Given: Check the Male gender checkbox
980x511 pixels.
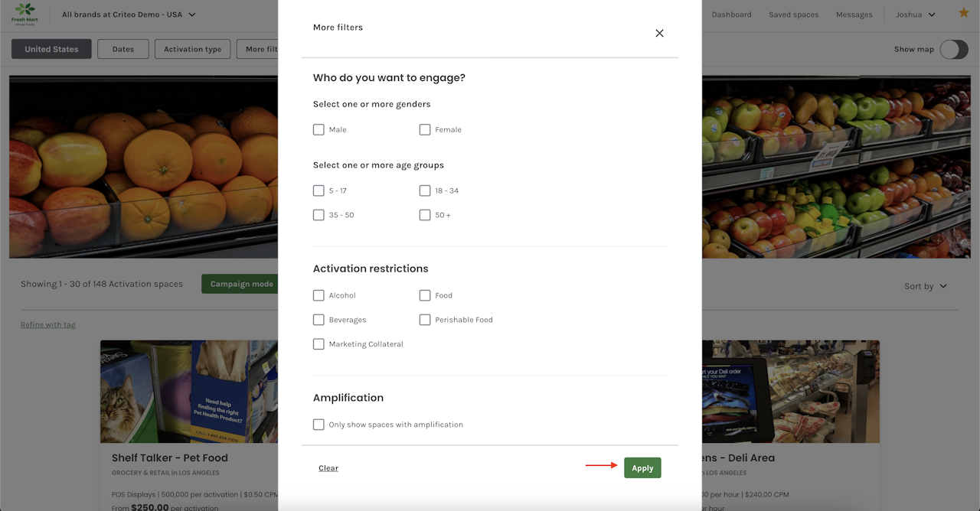Looking at the screenshot, I should click(318, 130).
